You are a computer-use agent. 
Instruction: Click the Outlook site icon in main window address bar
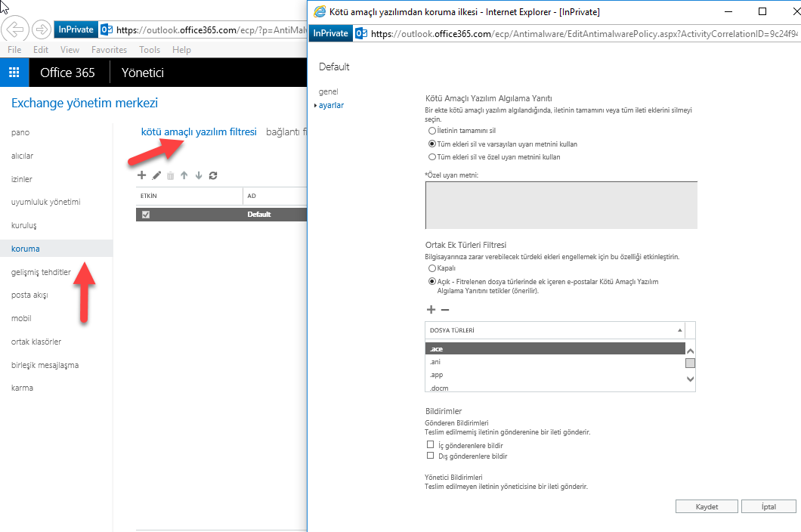point(107,29)
